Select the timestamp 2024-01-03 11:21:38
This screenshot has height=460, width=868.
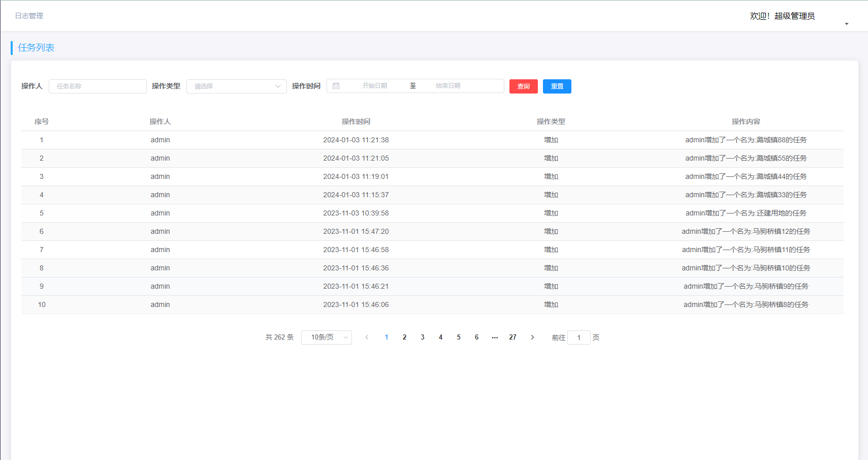pyautogui.click(x=356, y=140)
